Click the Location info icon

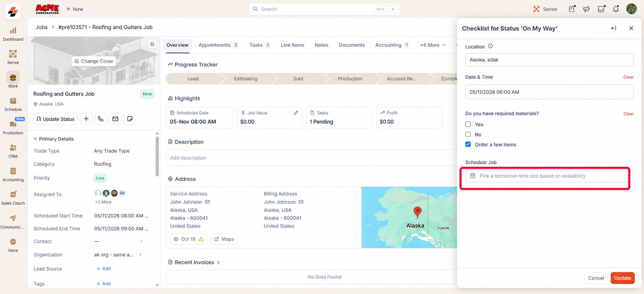point(490,46)
